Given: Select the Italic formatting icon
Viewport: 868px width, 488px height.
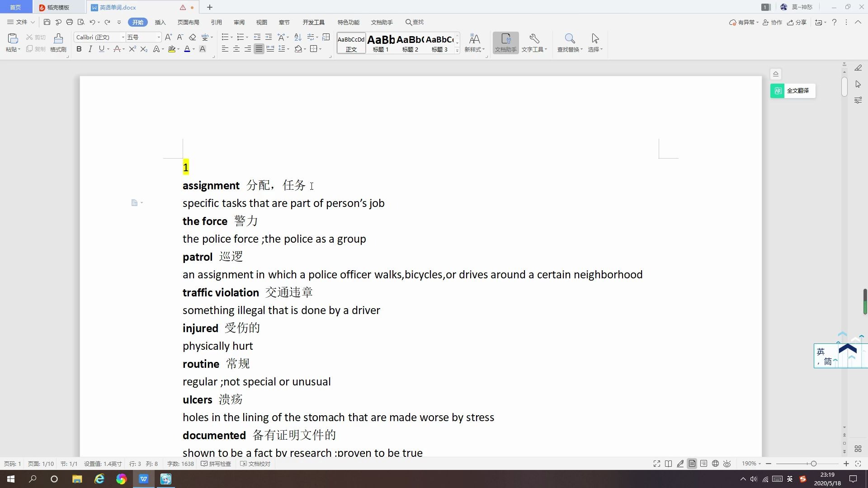Looking at the screenshot, I should [x=90, y=49].
